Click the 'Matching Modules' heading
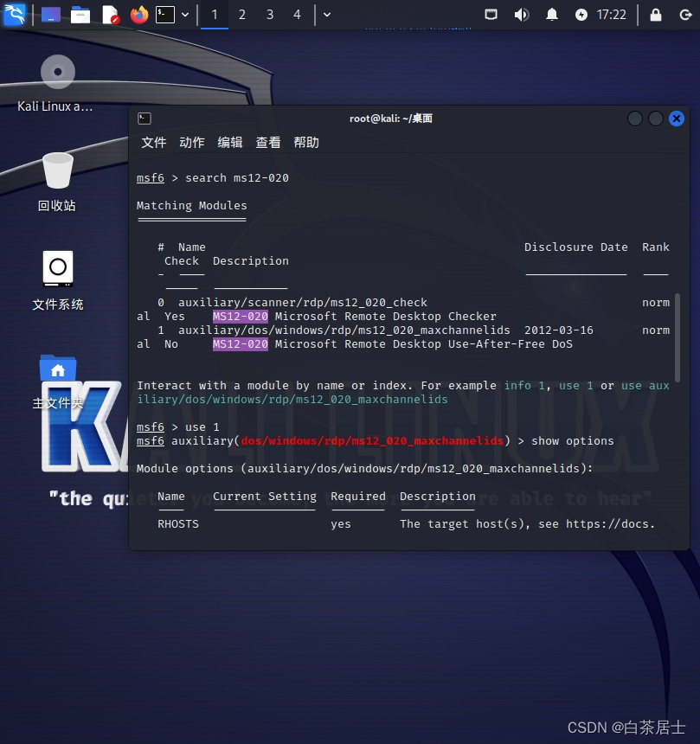Image resolution: width=700 pixels, height=744 pixels. pyautogui.click(x=192, y=205)
